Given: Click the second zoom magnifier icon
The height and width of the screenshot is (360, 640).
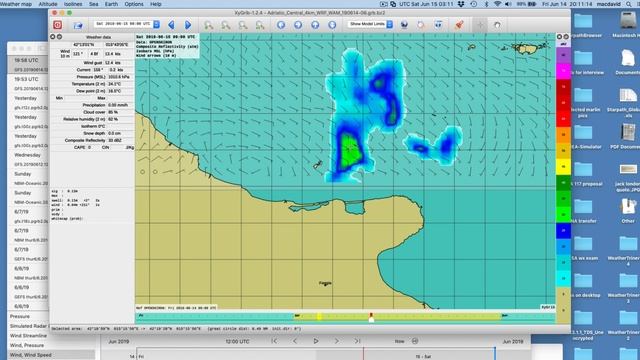Looking at the screenshot, I should [225, 25].
